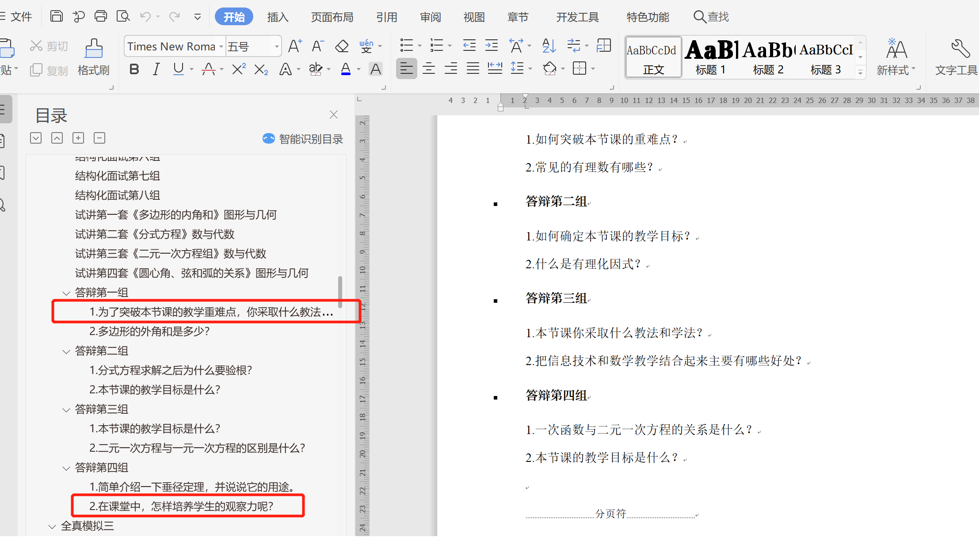Open the New Style (新样式) icon
Image resolution: width=980 pixels, height=537 pixels.
click(896, 49)
